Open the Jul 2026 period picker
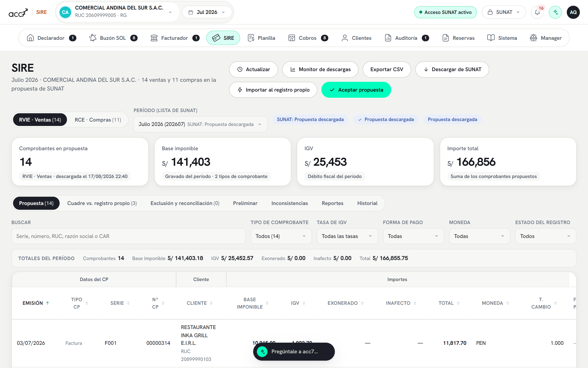The height and width of the screenshot is (368, 588). 207,12
